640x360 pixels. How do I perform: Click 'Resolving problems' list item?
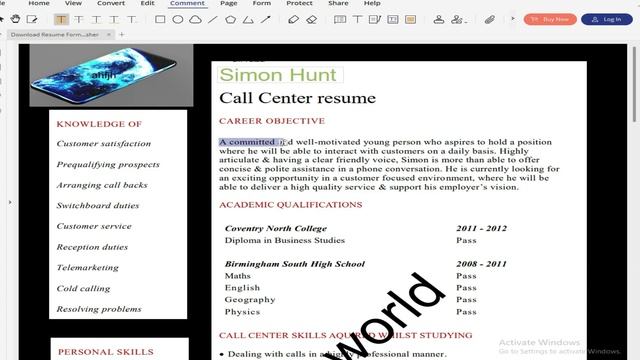click(99, 309)
